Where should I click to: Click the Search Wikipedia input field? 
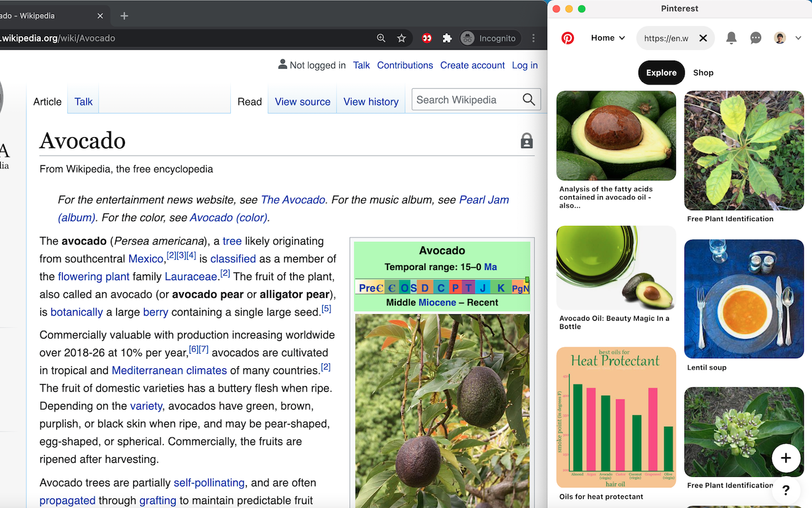point(466,100)
